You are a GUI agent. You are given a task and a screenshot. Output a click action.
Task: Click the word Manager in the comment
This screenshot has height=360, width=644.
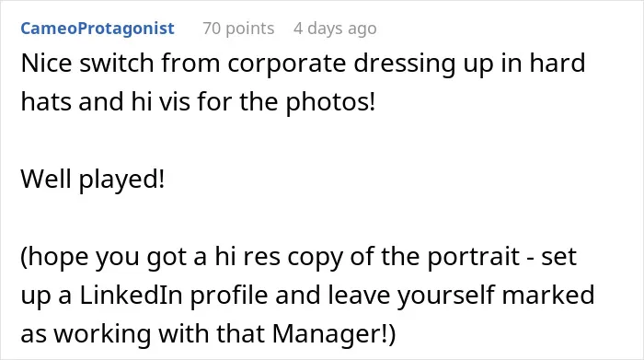pos(327,333)
